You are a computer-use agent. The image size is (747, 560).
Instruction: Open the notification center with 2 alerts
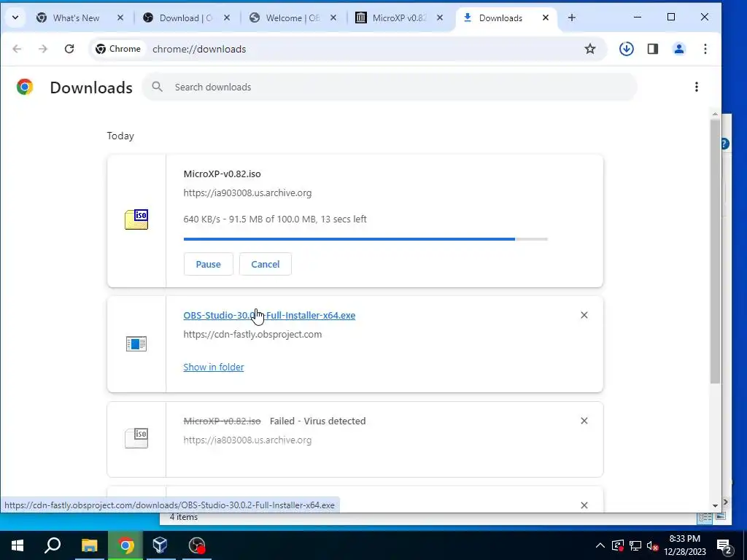(x=724, y=545)
